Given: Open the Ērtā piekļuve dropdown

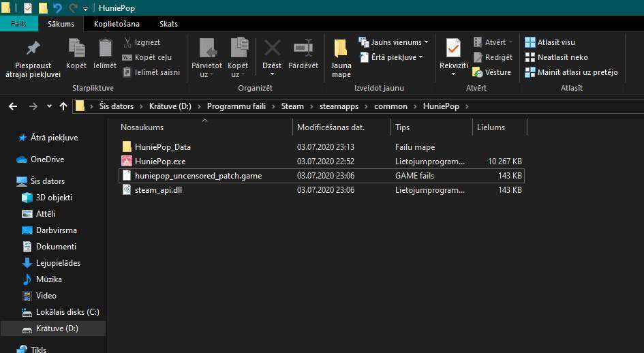Looking at the screenshot, I should [x=391, y=57].
